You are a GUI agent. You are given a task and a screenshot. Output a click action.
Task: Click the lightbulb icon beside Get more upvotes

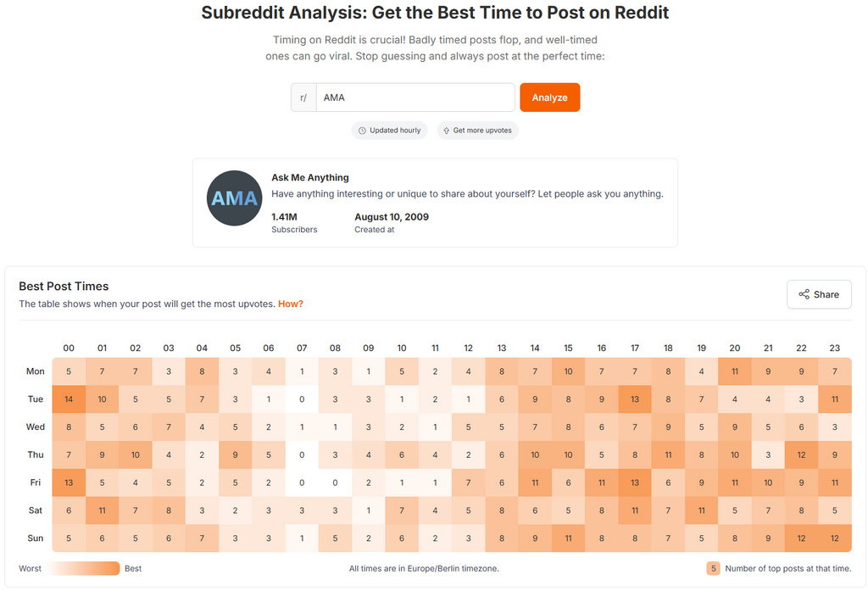446,131
